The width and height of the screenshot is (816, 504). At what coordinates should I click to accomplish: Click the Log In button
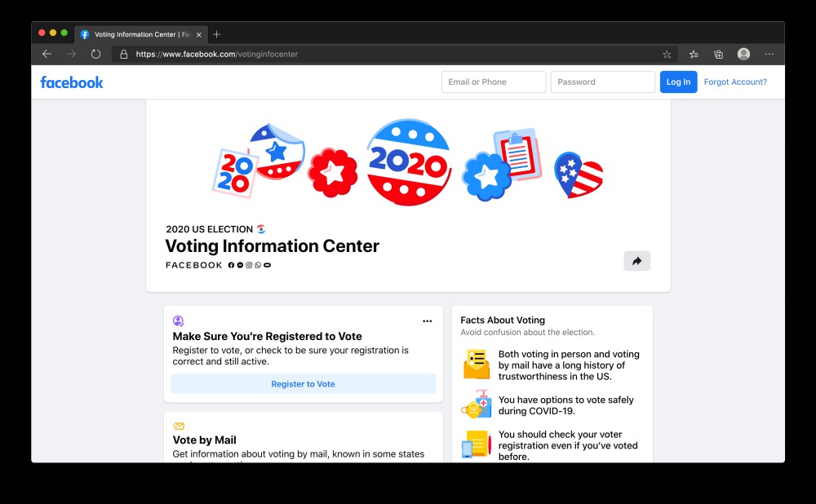click(x=679, y=82)
